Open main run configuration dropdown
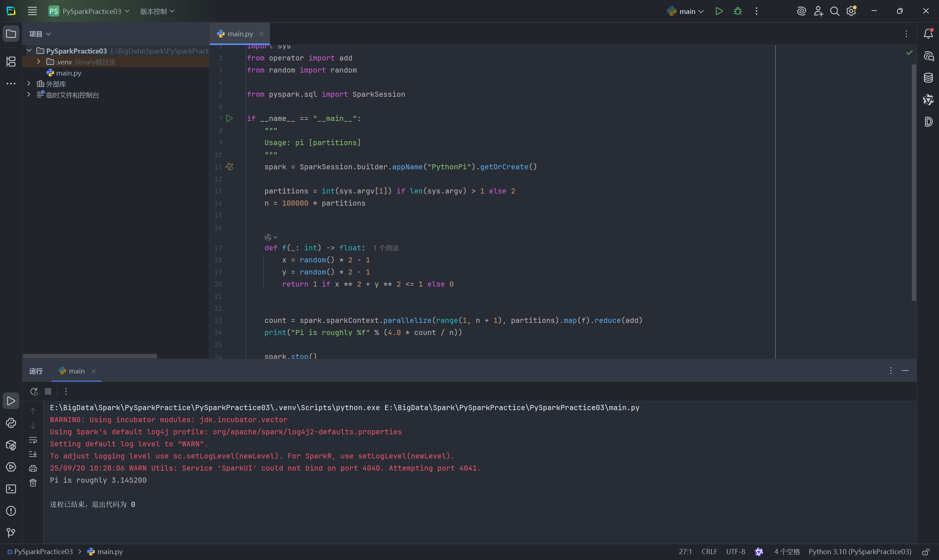The image size is (939, 560). click(686, 11)
